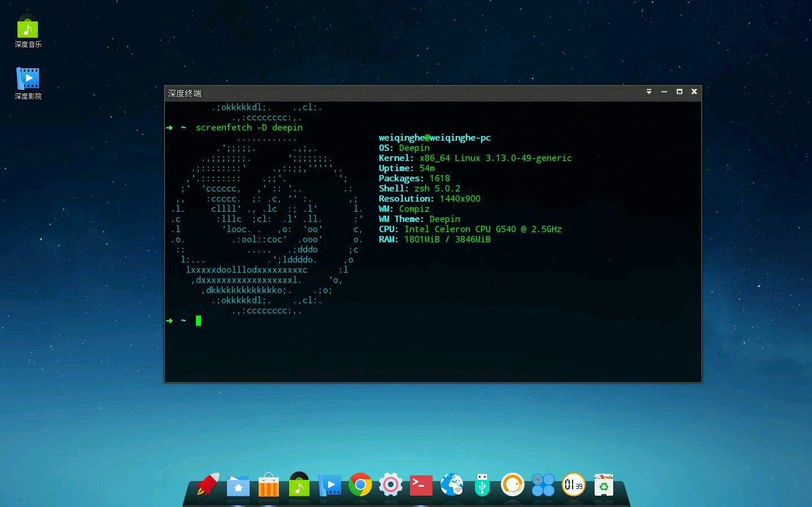This screenshot has width=812, height=507.
Task: Launch Deepin Store shopping bag icon
Action: 268,486
